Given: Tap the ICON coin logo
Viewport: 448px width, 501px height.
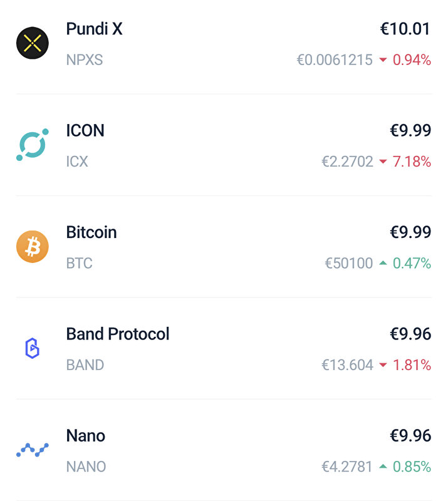Looking at the screenshot, I should (33, 145).
